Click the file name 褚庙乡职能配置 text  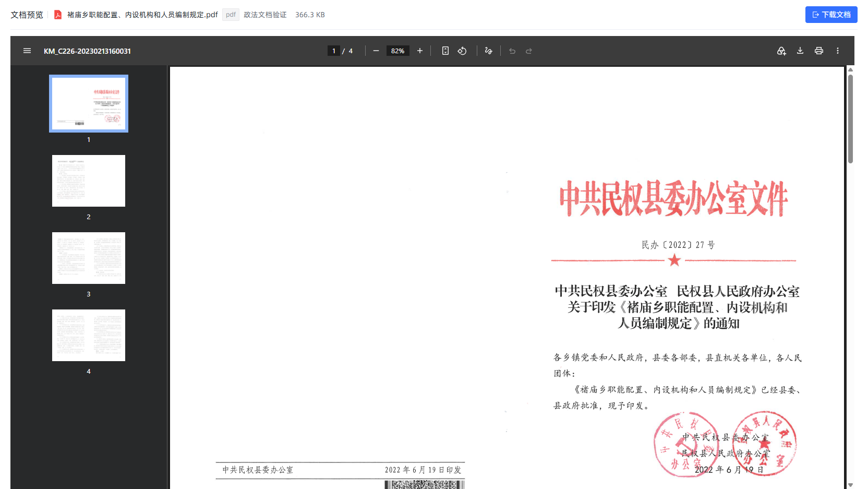[x=142, y=15]
